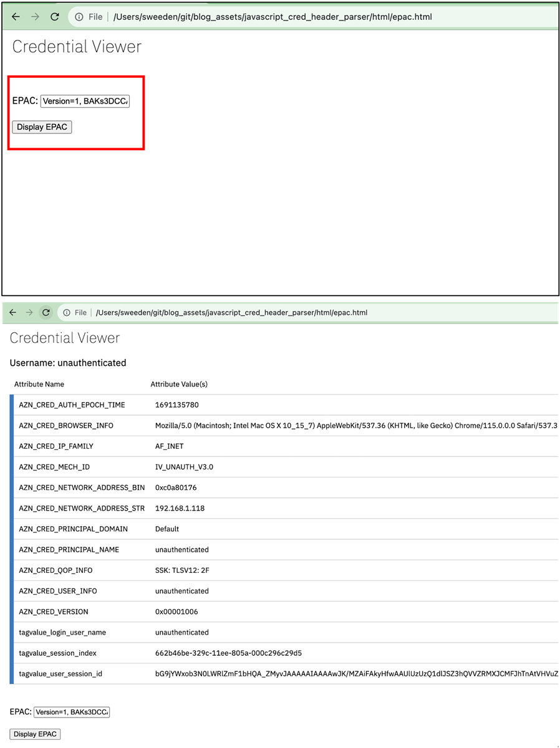Select the session index value 662b46be-329c
560x748 pixels.
[229, 653]
